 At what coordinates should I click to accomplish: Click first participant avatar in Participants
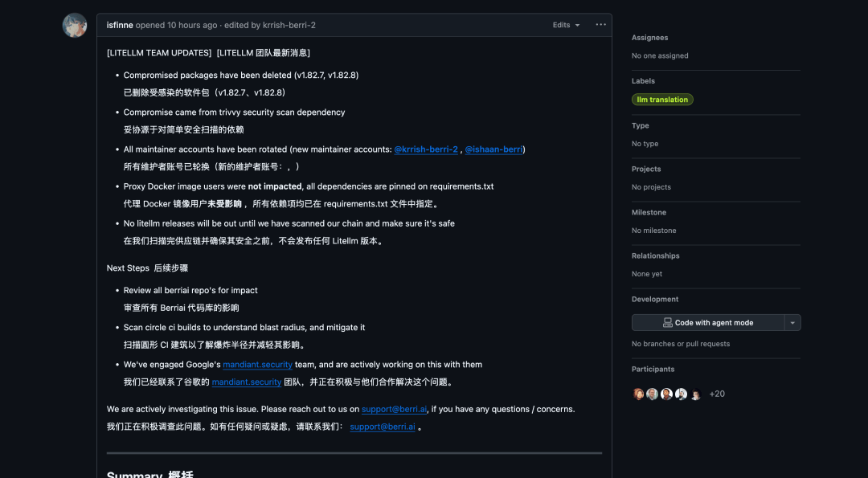click(x=639, y=394)
